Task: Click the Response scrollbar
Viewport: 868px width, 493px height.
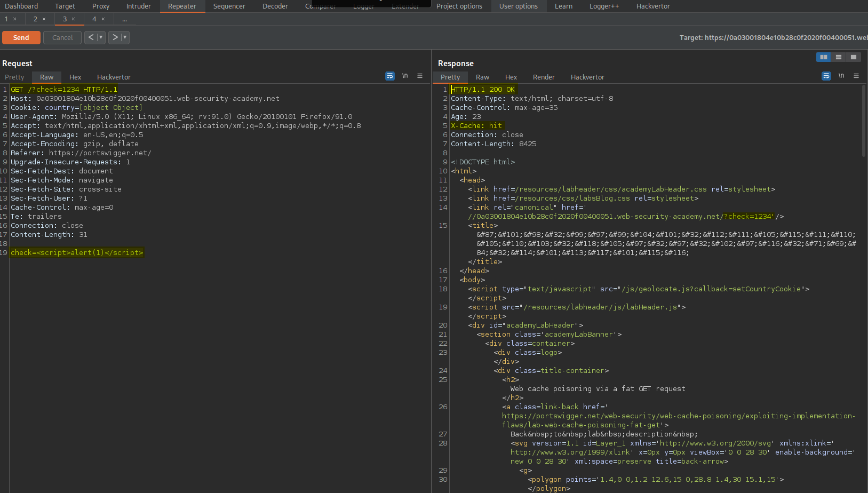Action: click(864, 121)
